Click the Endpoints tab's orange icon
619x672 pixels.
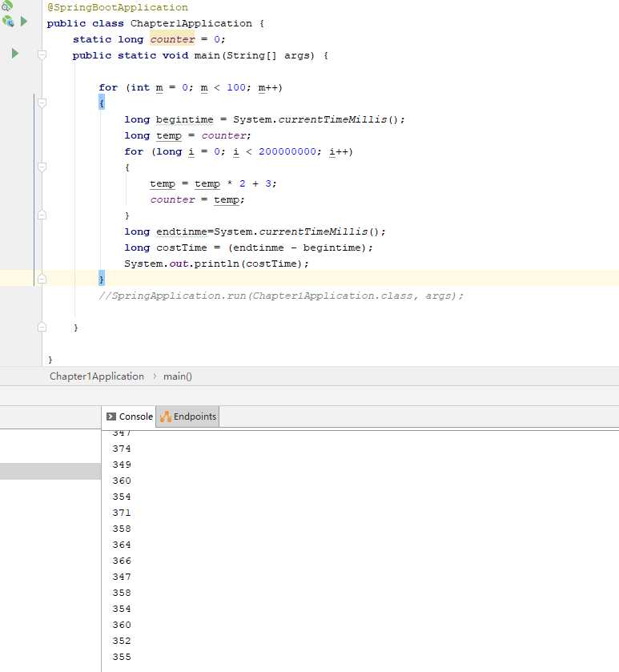click(x=165, y=416)
